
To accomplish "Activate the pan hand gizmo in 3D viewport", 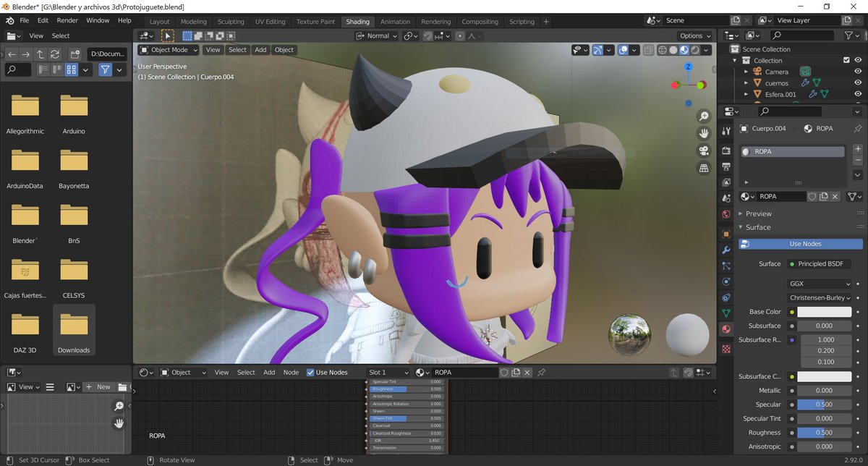I will pos(704,134).
